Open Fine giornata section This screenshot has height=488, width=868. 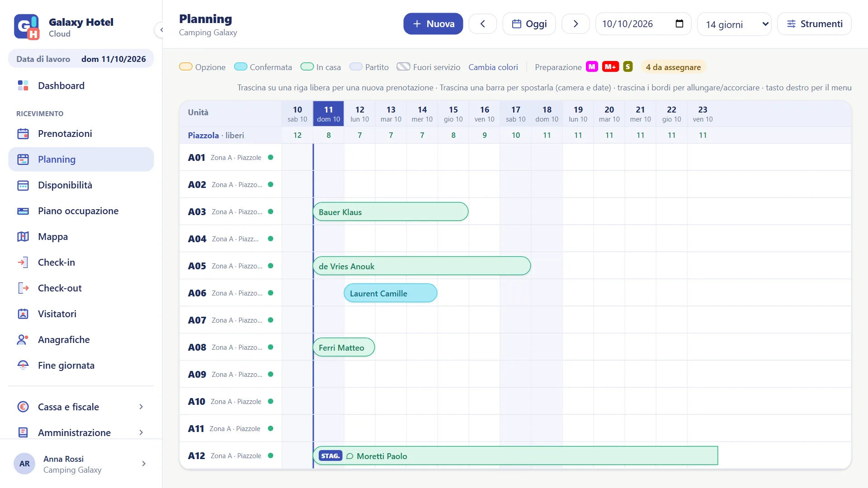pos(81,365)
